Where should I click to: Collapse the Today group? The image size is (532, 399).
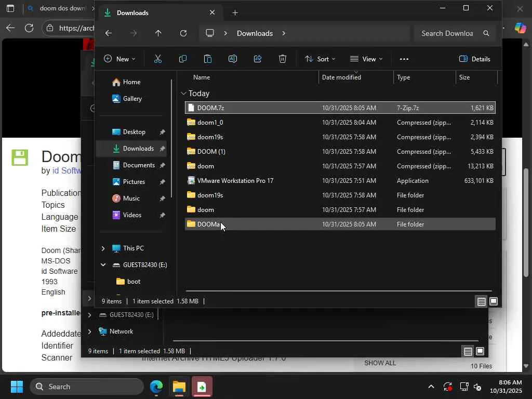pos(183,94)
